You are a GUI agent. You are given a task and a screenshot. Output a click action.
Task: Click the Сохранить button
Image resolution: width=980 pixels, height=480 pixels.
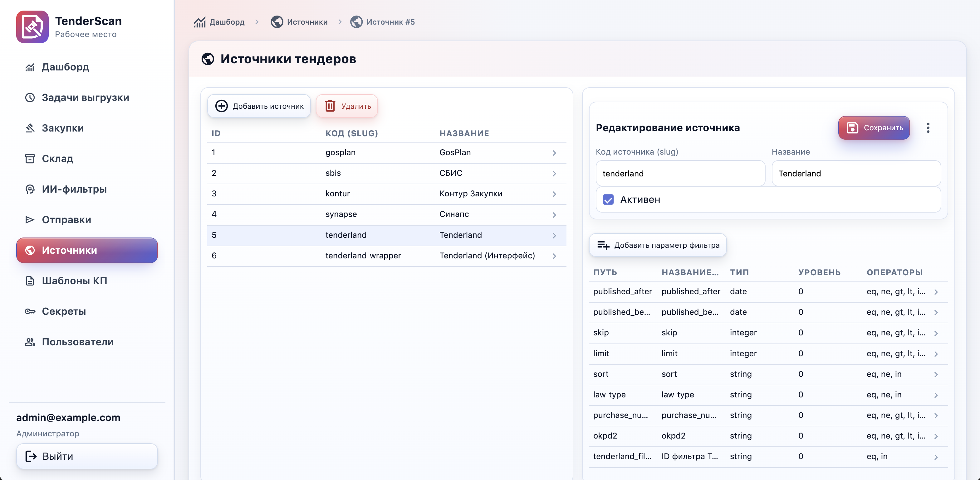click(874, 128)
